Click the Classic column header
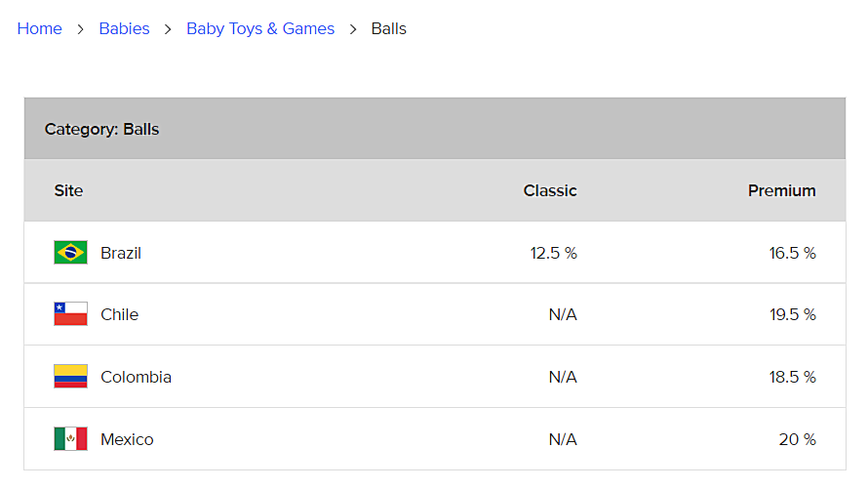 pos(550,190)
